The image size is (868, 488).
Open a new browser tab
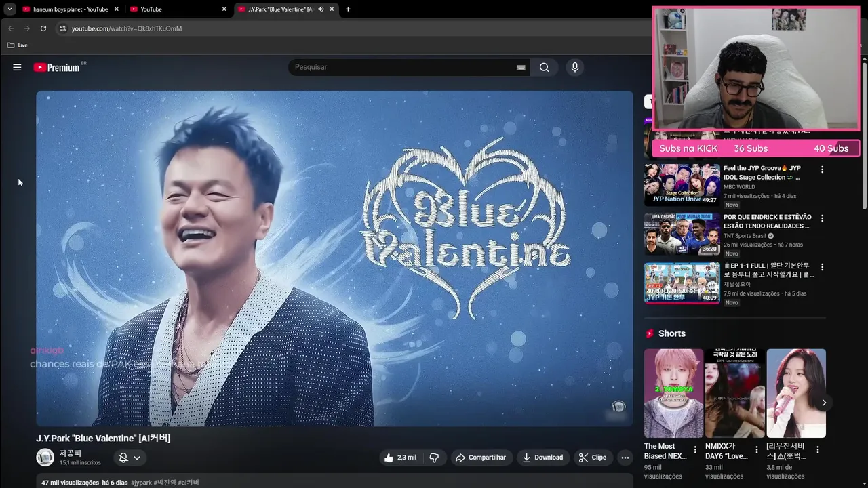tap(348, 9)
